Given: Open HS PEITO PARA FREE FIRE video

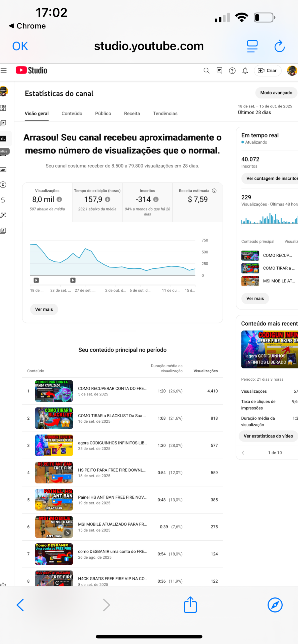Looking at the screenshot, I should [x=122, y=473].
